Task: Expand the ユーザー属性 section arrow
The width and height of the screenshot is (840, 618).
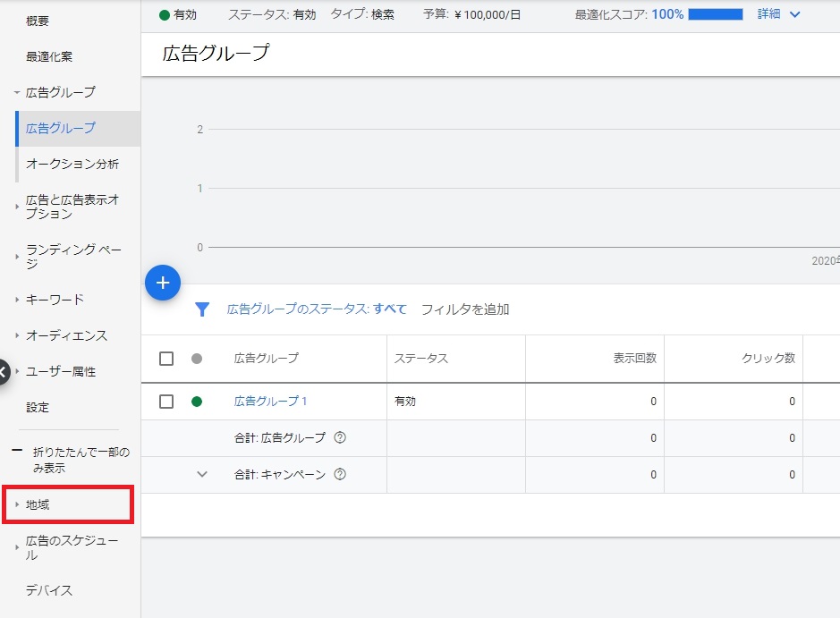Action: [x=17, y=371]
